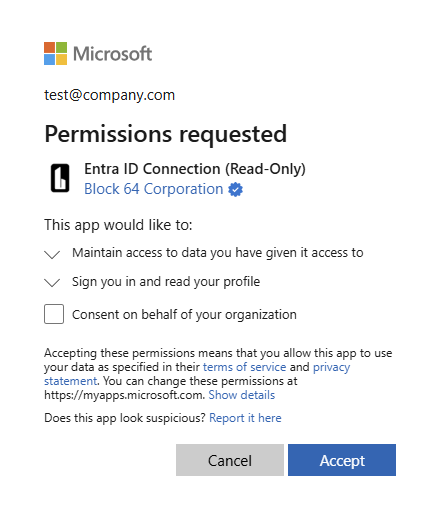Screen dimensions: 439x517
Task: Open the privacy statement link
Action: [197, 374]
